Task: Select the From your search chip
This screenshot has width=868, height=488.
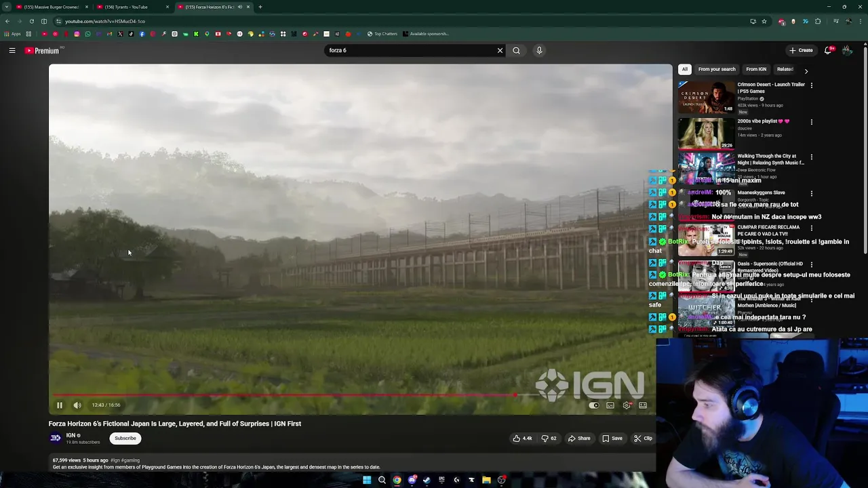Action: tap(717, 69)
